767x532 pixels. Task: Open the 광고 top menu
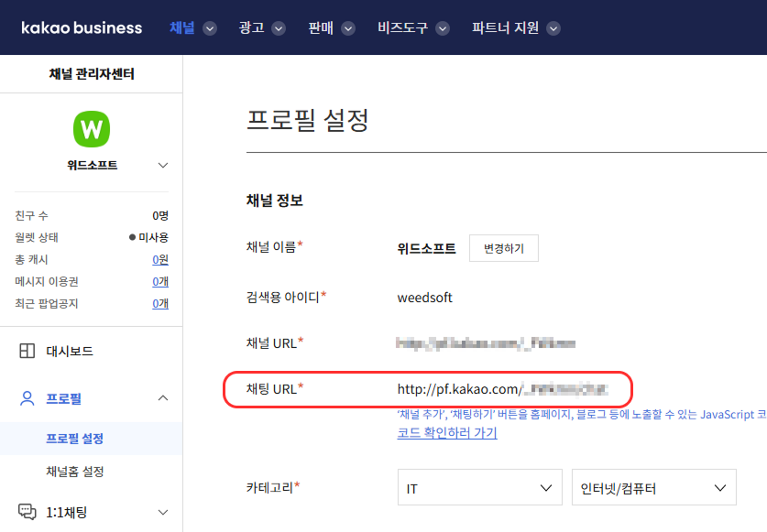[251, 27]
